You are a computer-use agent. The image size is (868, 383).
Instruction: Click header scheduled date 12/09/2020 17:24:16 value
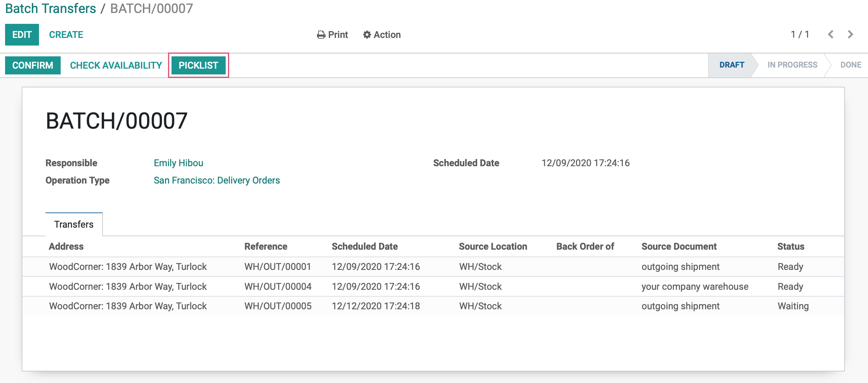[585, 163]
